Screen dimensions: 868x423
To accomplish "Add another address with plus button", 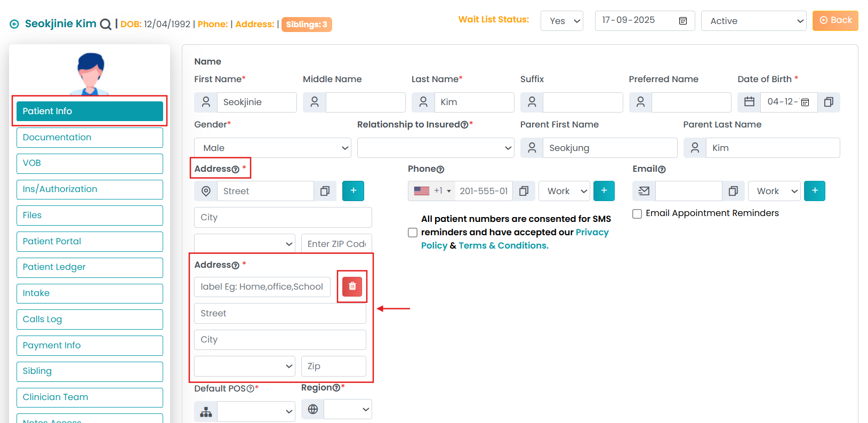I will click(353, 191).
